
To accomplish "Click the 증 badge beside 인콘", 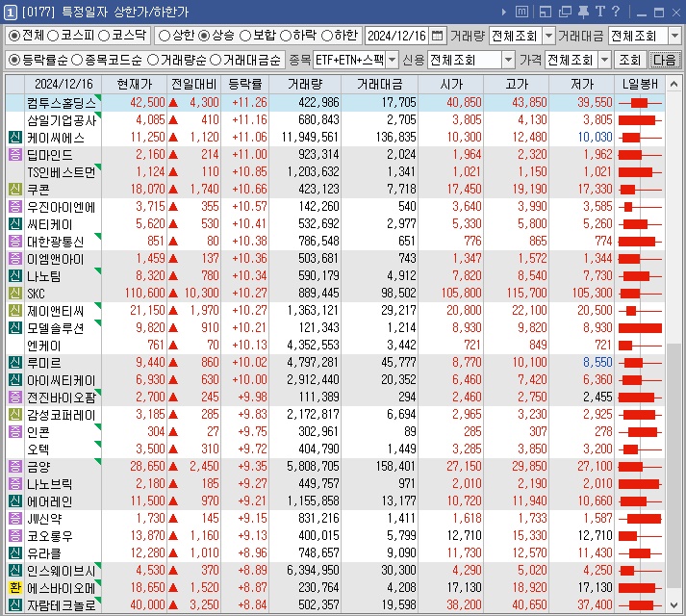I will click(x=14, y=432).
